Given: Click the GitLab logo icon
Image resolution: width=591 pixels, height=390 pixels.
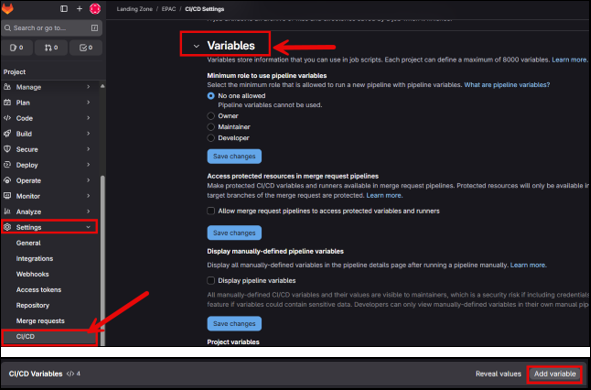Looking at the screenshot, I should 8,8.
